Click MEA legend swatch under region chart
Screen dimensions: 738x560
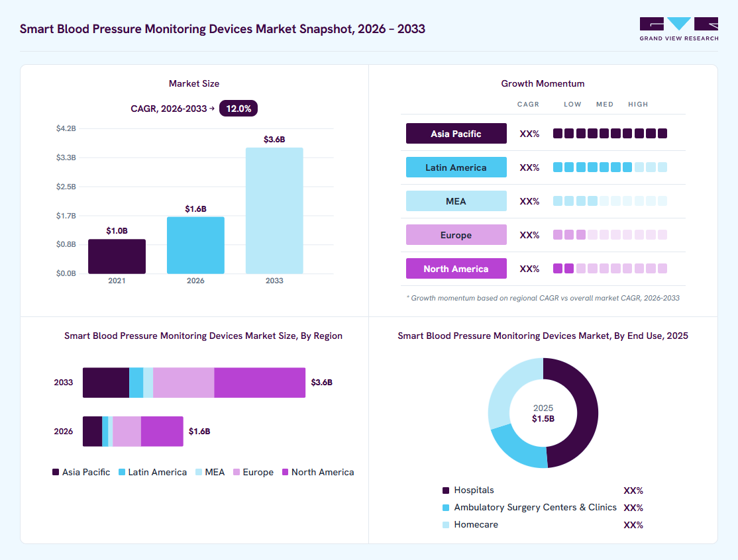(199, 472)
